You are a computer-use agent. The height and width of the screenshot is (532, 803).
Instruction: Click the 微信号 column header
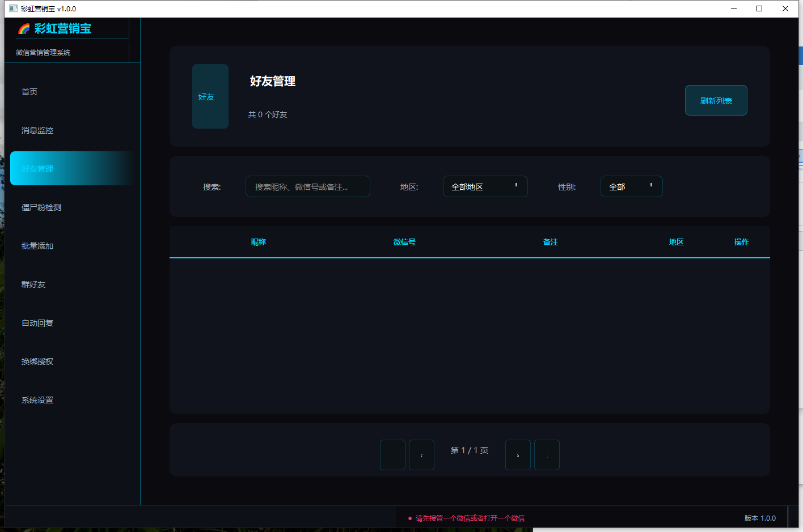(404, 242)
